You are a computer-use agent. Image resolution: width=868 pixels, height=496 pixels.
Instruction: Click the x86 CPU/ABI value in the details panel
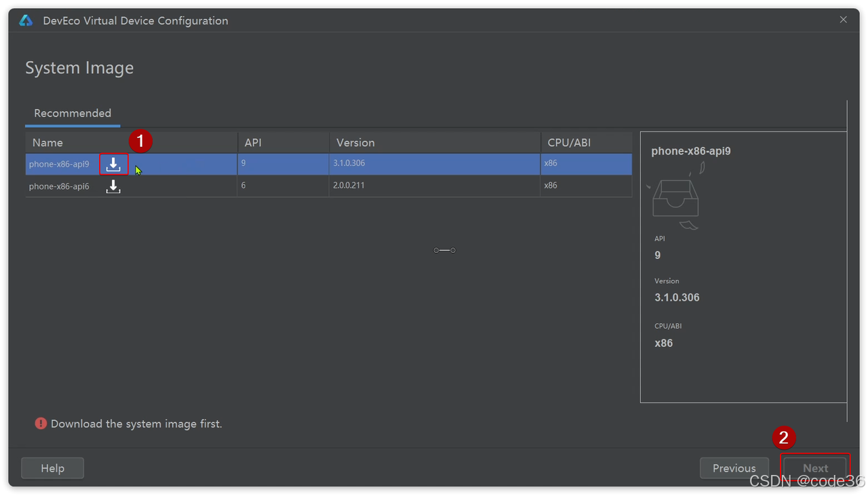663,343
